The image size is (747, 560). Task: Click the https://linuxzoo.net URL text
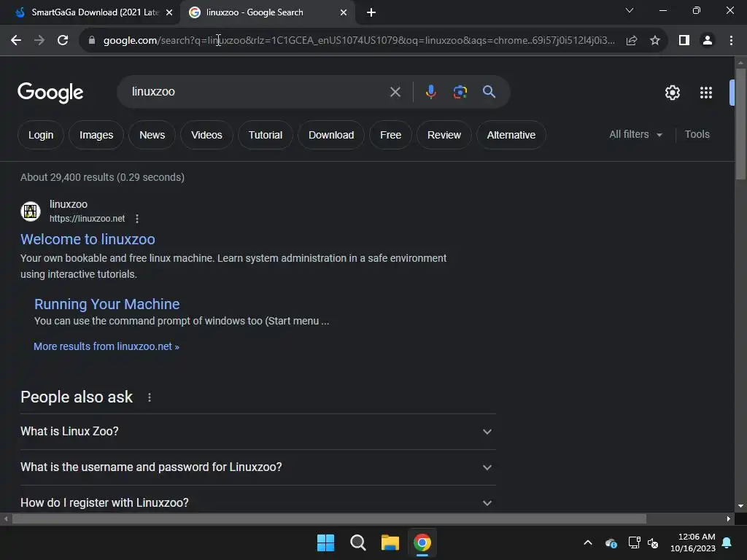88,219
